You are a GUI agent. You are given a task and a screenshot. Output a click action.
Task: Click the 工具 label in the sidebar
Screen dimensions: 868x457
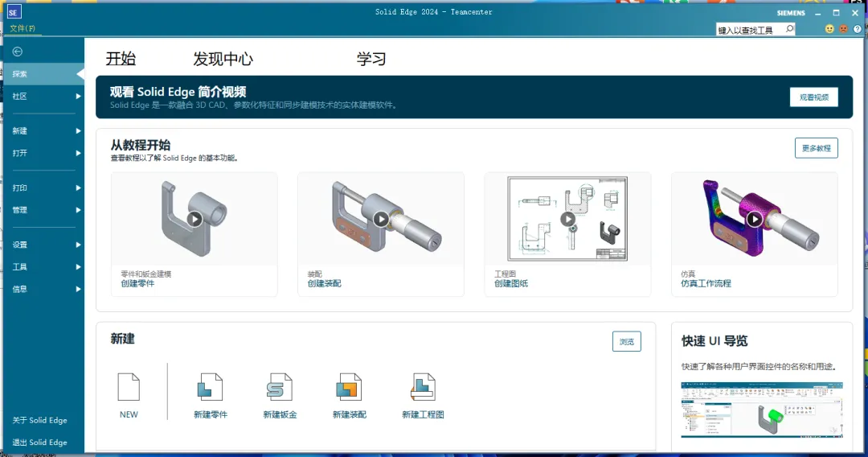[x=20, y=267]
